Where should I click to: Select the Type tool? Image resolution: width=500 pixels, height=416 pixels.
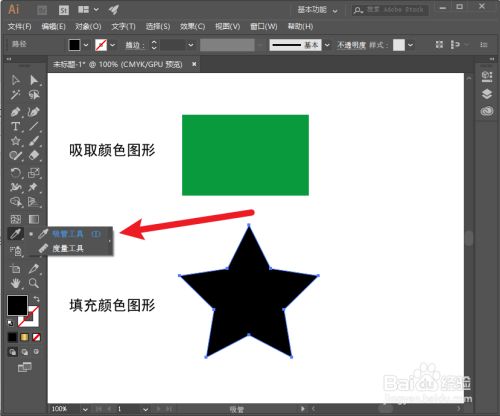point(15,126)
